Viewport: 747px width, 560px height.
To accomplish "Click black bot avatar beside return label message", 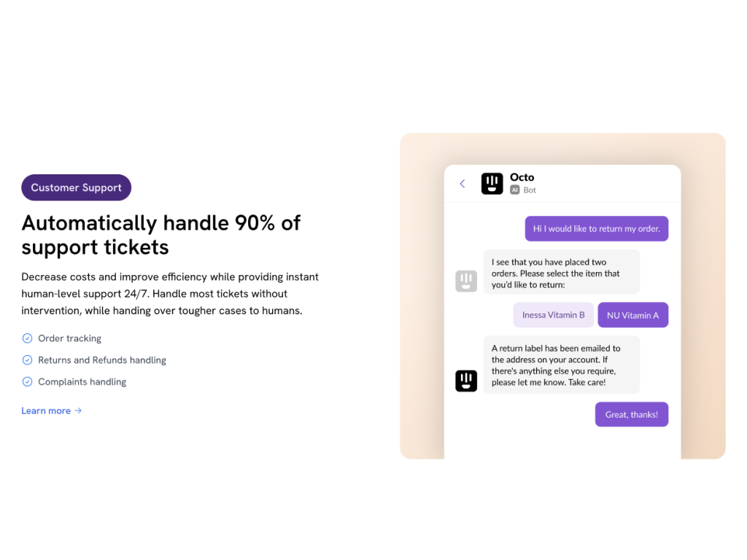I will click(466, 381).
